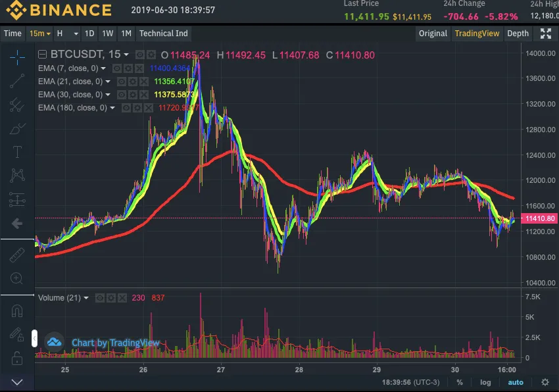
Task: Click the 16:00 time axis label
Action: [x=506, y=370]
